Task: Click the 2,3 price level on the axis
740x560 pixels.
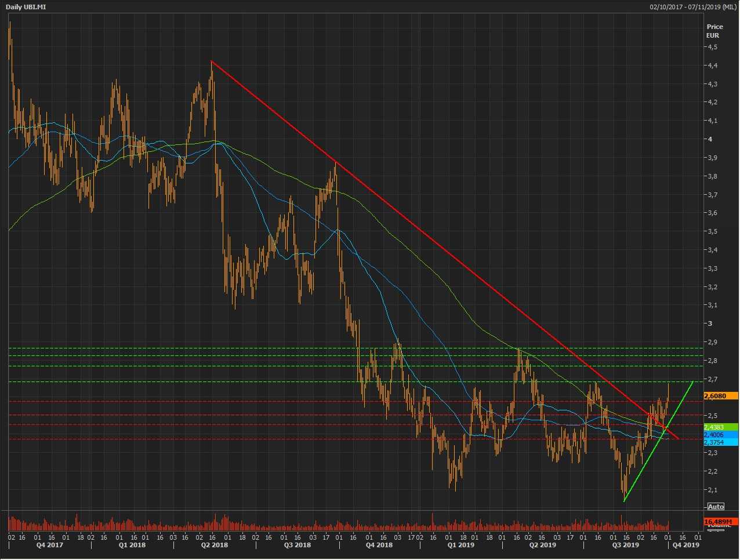Action: pyautogui.click(x=712, y=453)
